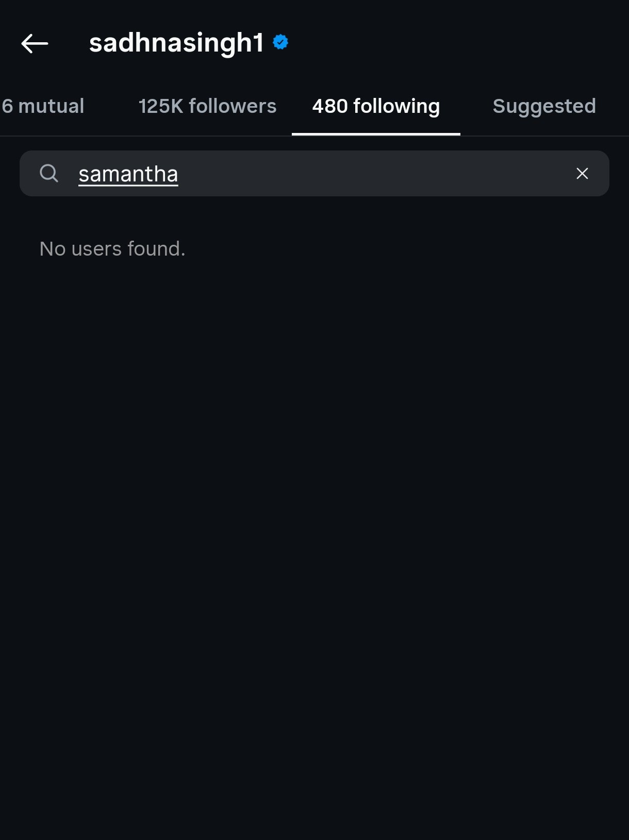The image size is (629, 840).
Task: Click the underlined samantha text
Action: click(128, 174)
